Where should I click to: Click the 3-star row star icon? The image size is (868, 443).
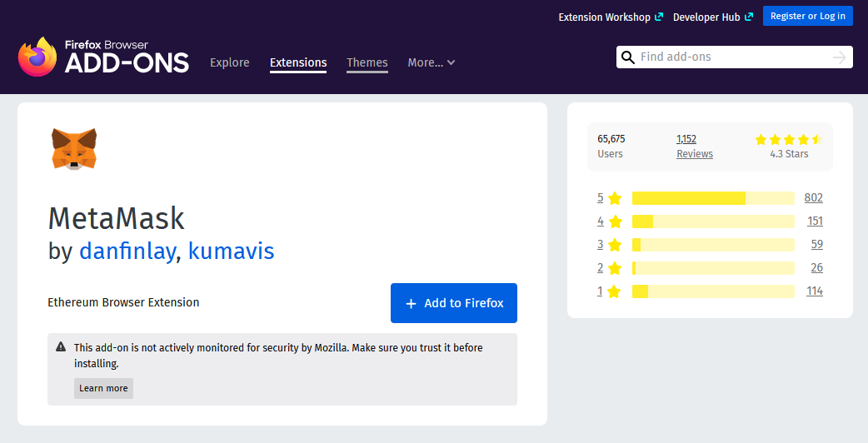click(x=615, y=245)
